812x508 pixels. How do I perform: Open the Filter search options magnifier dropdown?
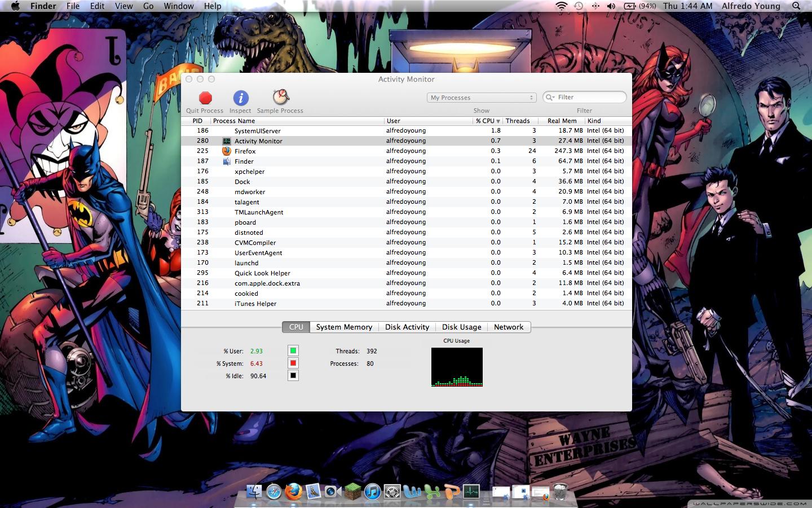coord(550,97)
